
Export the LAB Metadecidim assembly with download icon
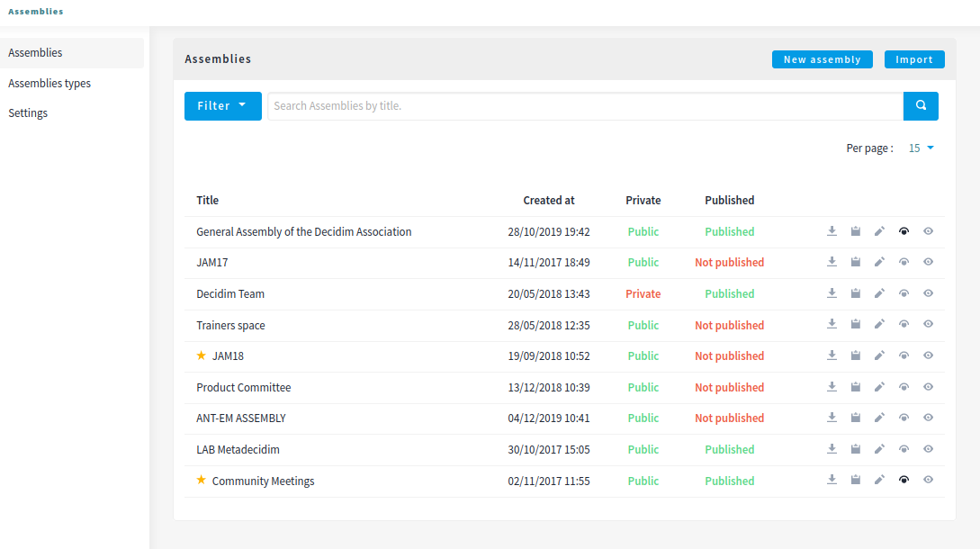coord(832,449)
